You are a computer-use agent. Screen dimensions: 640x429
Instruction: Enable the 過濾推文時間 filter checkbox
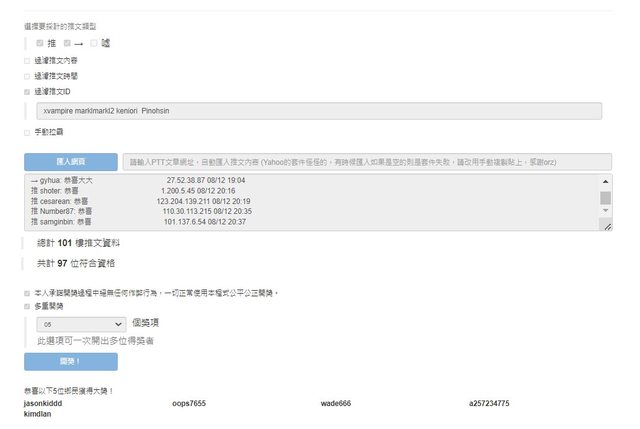(x=27, y=75)
